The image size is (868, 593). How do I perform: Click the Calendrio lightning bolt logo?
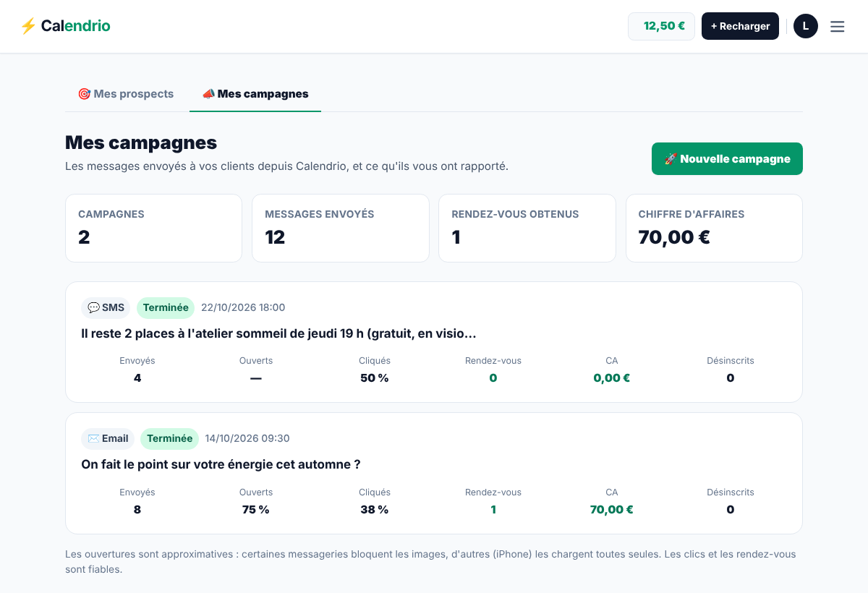pos(28,26)
